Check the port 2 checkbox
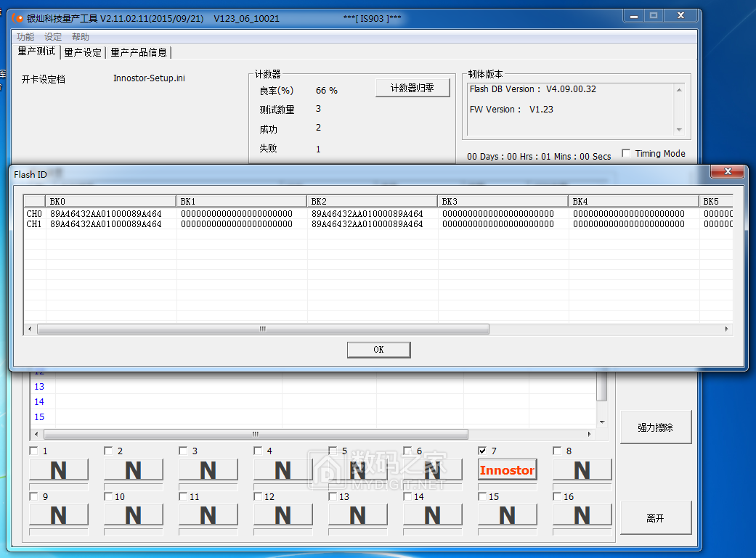 tap(108, 451)
